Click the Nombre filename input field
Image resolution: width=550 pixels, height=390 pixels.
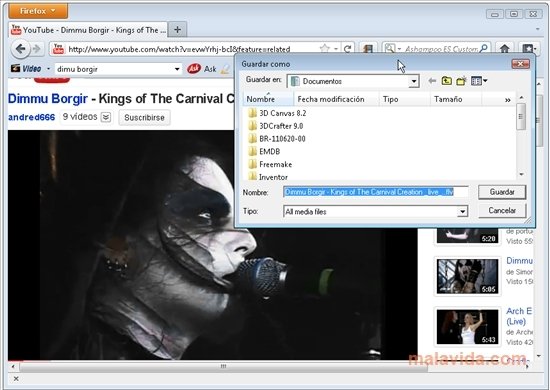(x=375, y=192)
